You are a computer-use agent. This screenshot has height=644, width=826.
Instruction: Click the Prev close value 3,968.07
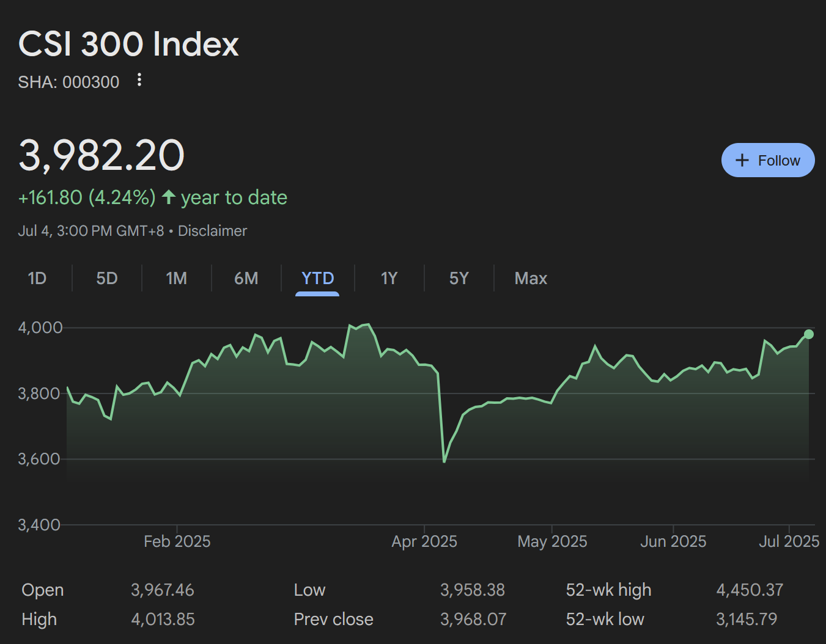pos(473,620)
